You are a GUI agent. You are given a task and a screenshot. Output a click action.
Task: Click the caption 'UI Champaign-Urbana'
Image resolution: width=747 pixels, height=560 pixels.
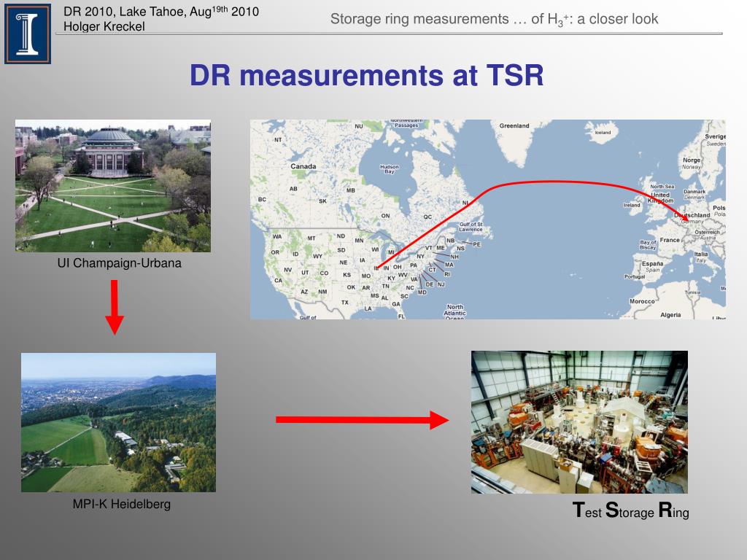pyautogui.click(x=119, y=262)
